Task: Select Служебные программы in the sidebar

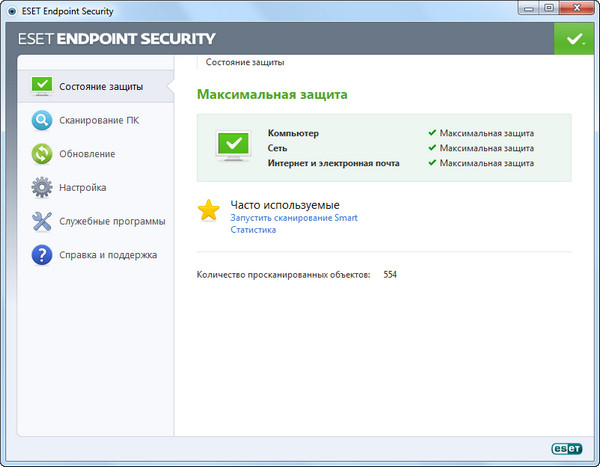Action: coord(112,221)
